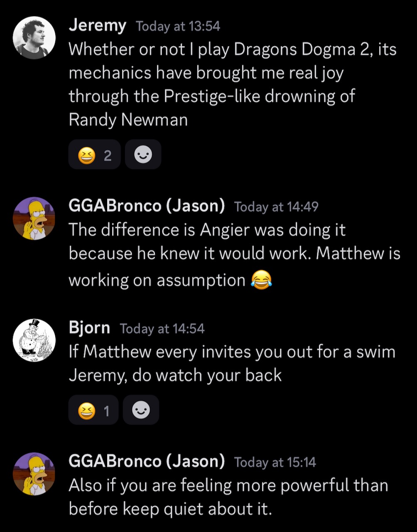Viewport: 417px width, 532px height.
Task: Tap the GGABronco (Jason) name at 14:49
Action: click(147, 206)
